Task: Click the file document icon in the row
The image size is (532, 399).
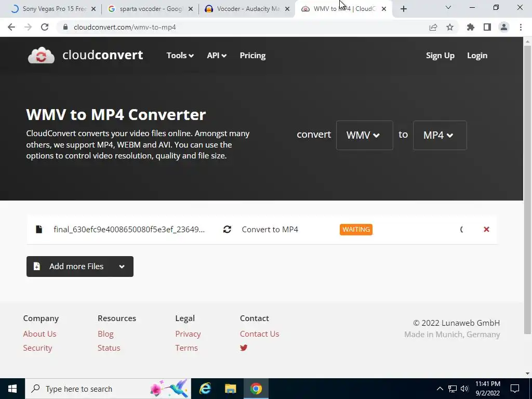Action: 39,229
